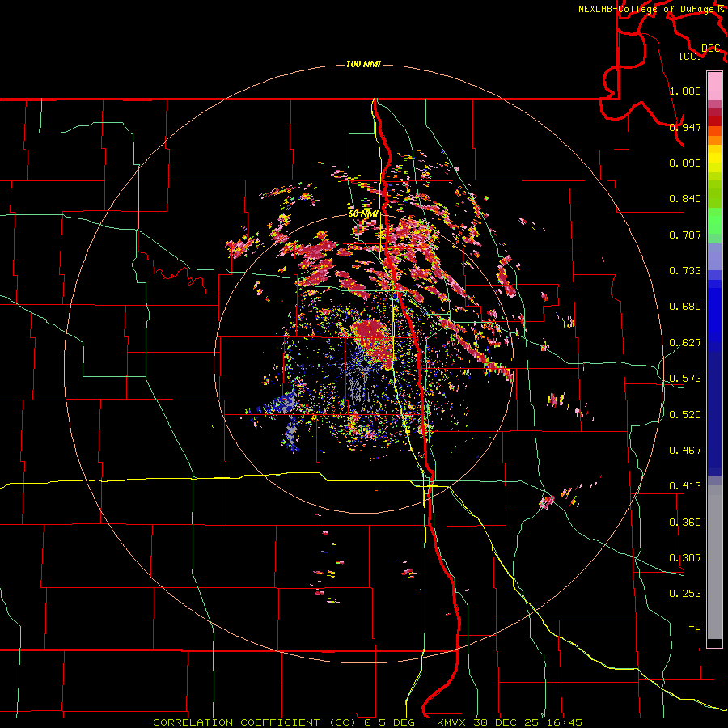Select the 0.360 scale value
728x728 pixels.
685,523
